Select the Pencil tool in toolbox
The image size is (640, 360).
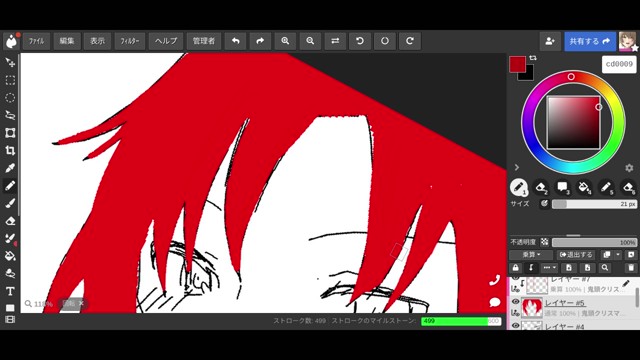pos(10,185)
